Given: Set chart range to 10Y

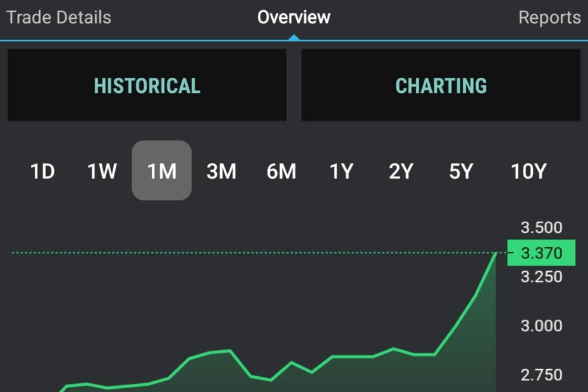Looking at the screenshot, I should point(529,171).
